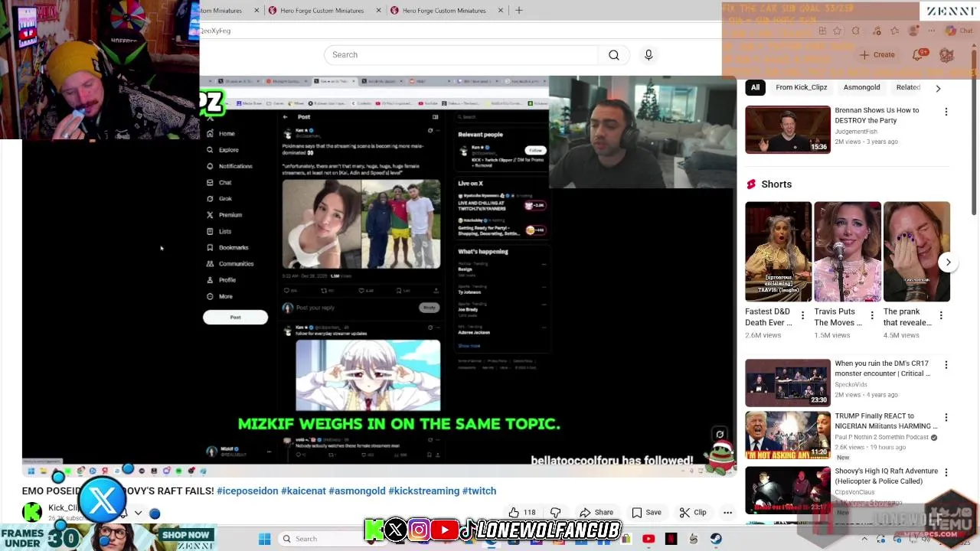Image resolution: width=980 pixels, height=551 pixels.
Task: Open the #asmongold hashtag link
Action: point(357,491)
